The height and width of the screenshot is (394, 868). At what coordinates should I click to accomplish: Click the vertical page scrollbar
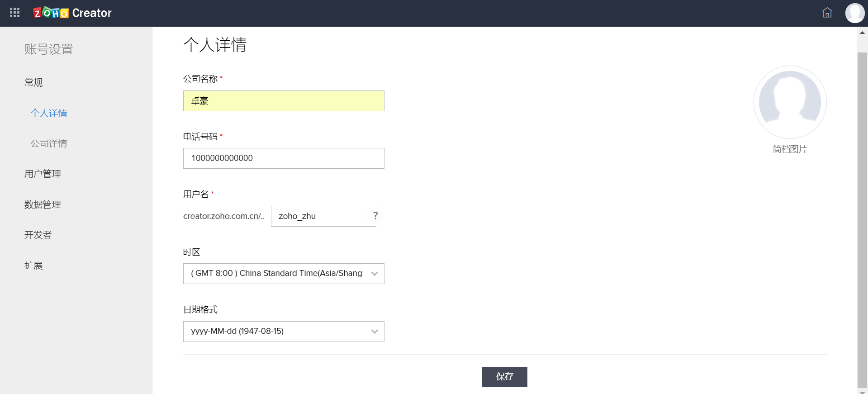pos(862,217)
